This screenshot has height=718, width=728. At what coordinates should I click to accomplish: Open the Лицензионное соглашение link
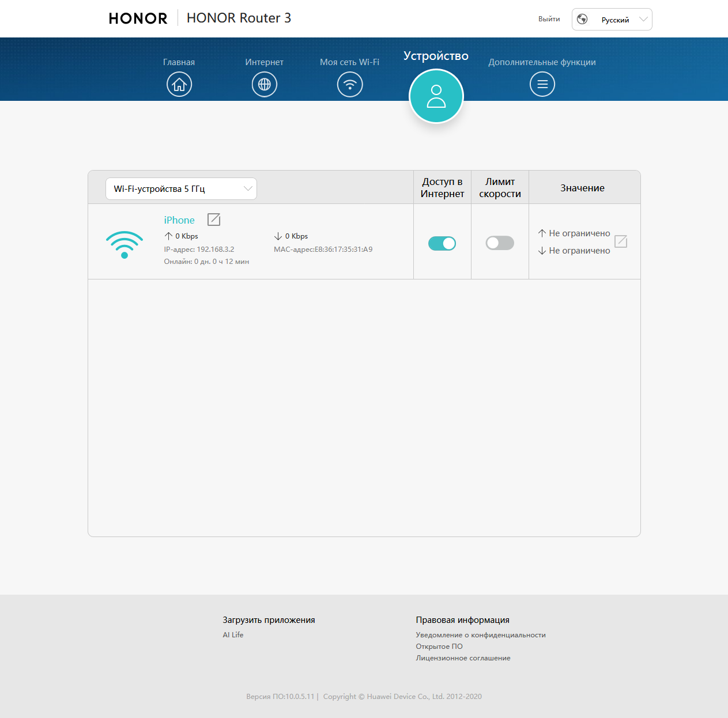click(463, 658)
